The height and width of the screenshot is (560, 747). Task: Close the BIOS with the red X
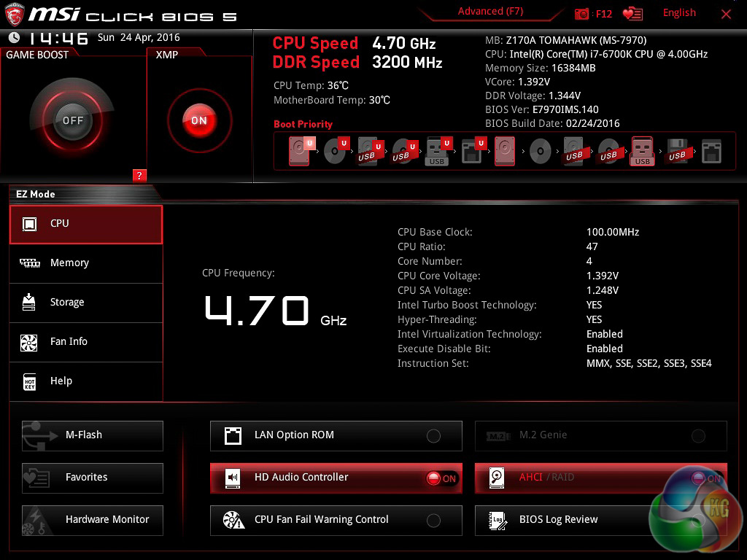726,15
